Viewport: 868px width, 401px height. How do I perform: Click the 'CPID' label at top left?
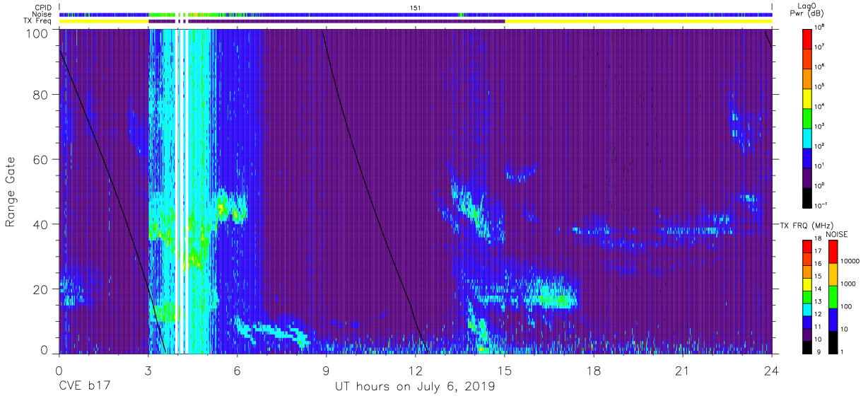[x=42, y=7]
